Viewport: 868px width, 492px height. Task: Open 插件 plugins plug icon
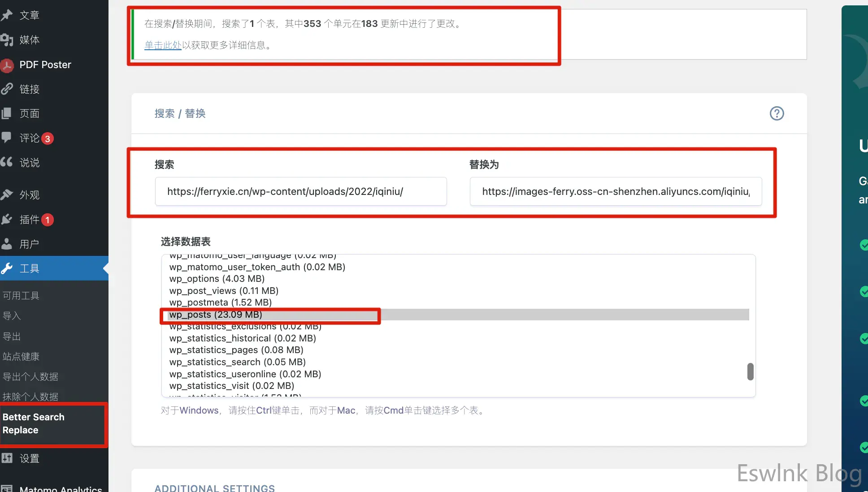6,220
